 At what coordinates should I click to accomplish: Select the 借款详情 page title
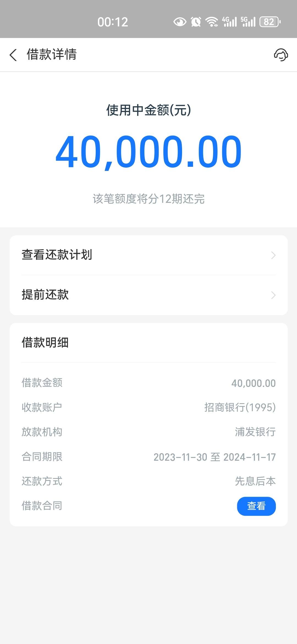click(52, 54)
